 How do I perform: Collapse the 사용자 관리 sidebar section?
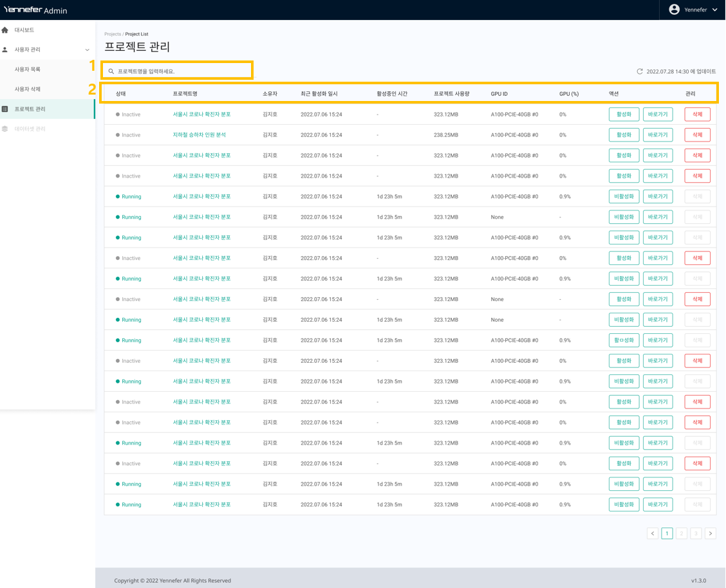point(88,50)
